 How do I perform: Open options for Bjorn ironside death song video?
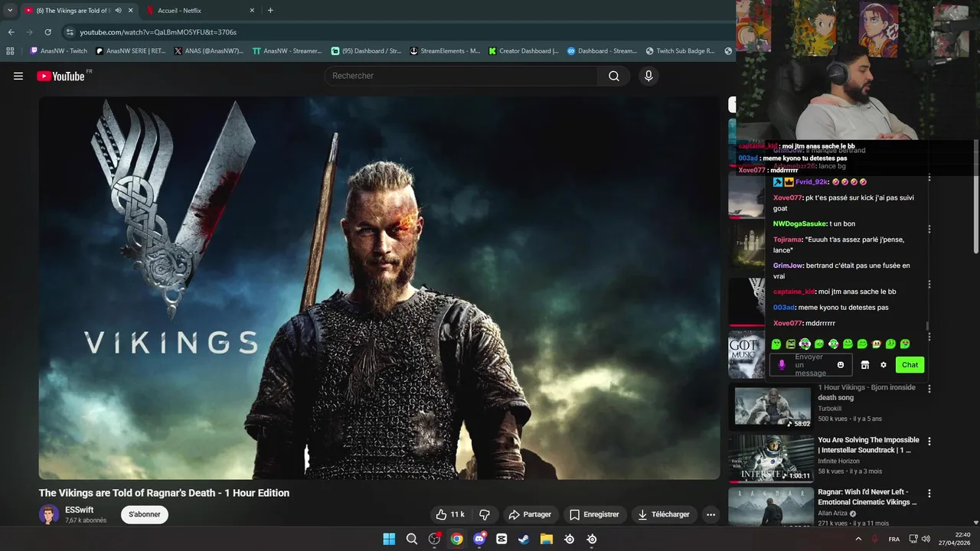coord(929,389)
